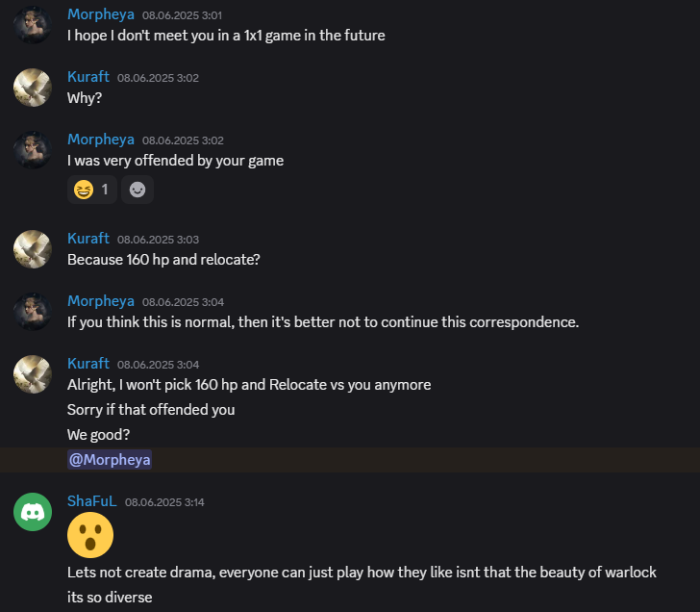Click the Kuraft username above the "Alright" message

(88, 364)
